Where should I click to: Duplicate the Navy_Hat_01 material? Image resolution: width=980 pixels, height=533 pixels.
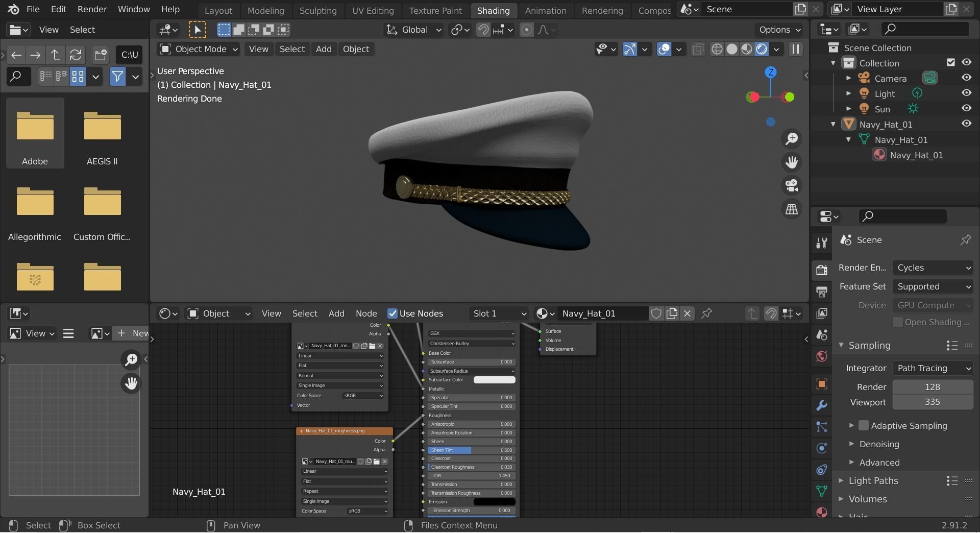tap(672, 313)
